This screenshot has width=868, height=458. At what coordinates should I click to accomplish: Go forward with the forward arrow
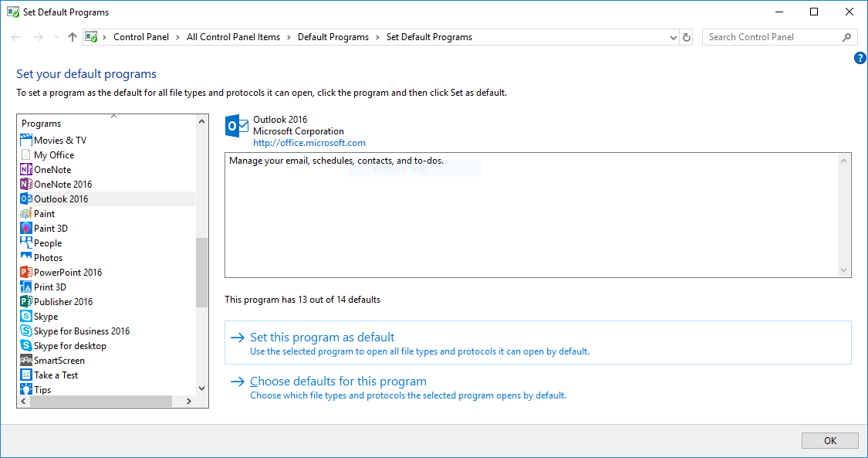click(39, 37)
